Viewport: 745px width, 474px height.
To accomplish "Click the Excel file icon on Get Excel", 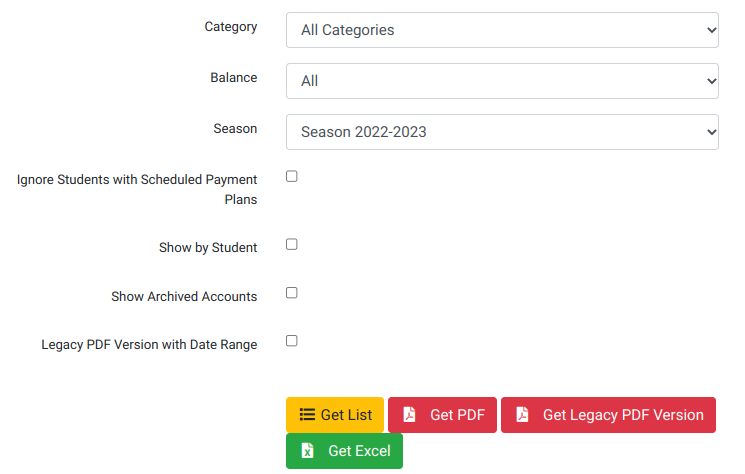I will point(307,451).
